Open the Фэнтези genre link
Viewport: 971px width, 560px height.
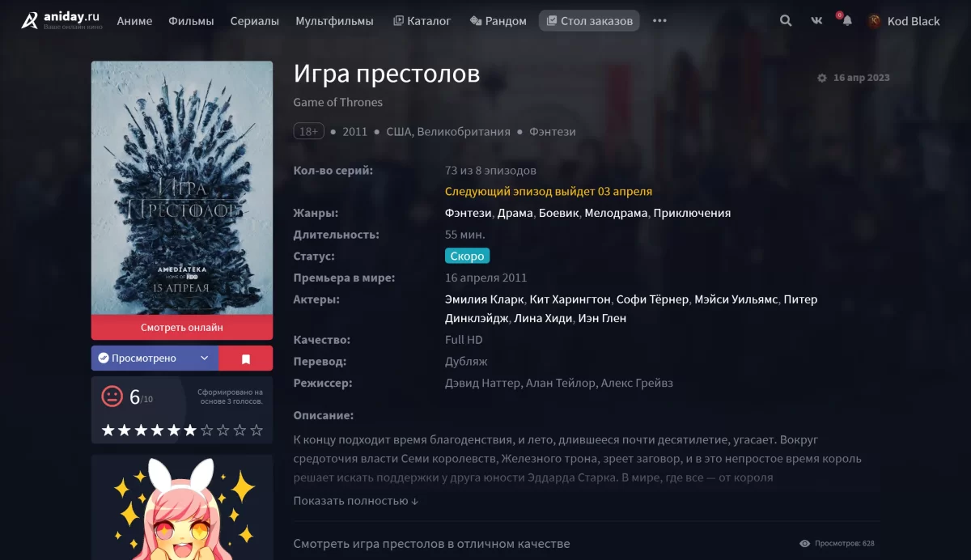[x=469, y=214]
